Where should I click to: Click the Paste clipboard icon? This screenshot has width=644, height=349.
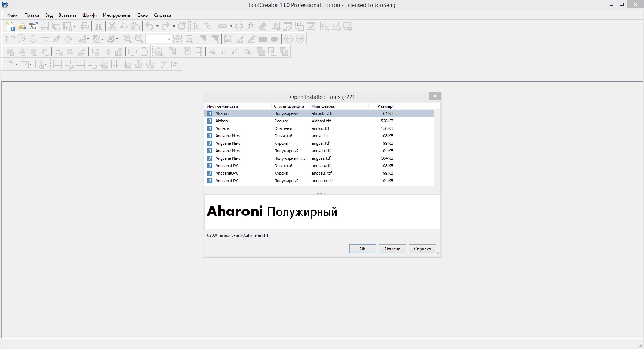[x=135, y=26]
